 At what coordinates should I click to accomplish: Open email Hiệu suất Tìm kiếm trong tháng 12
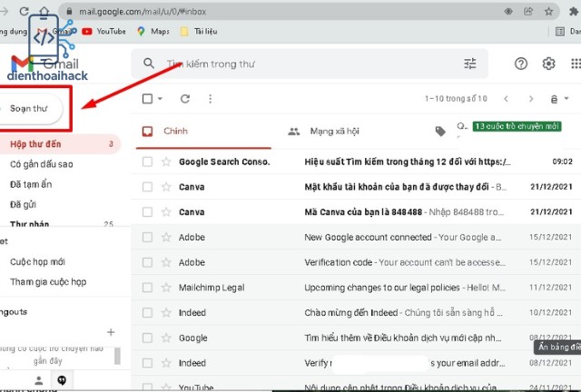pos(408,162)
